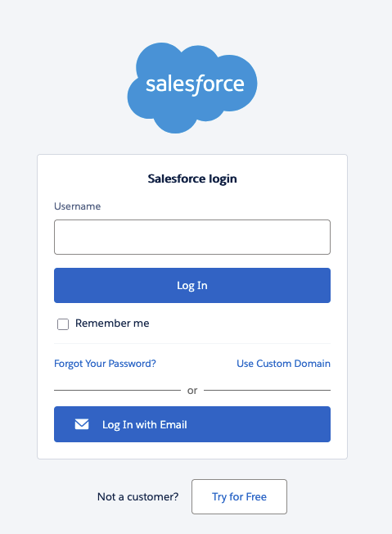The width and height of the screenshot is (392, 534).
Task: Click the white login card's top margin
Action: (192, 163)
